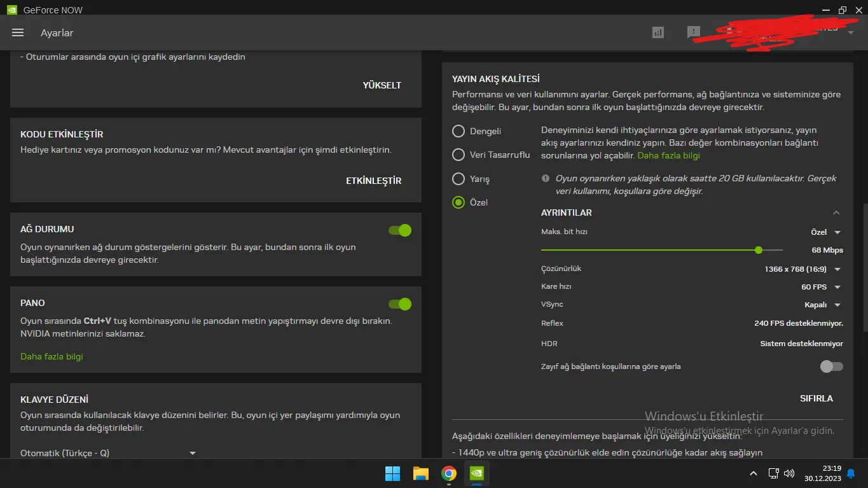
Task: Open the feedback speech-bubble icon
Action: [x=694, y=32]
